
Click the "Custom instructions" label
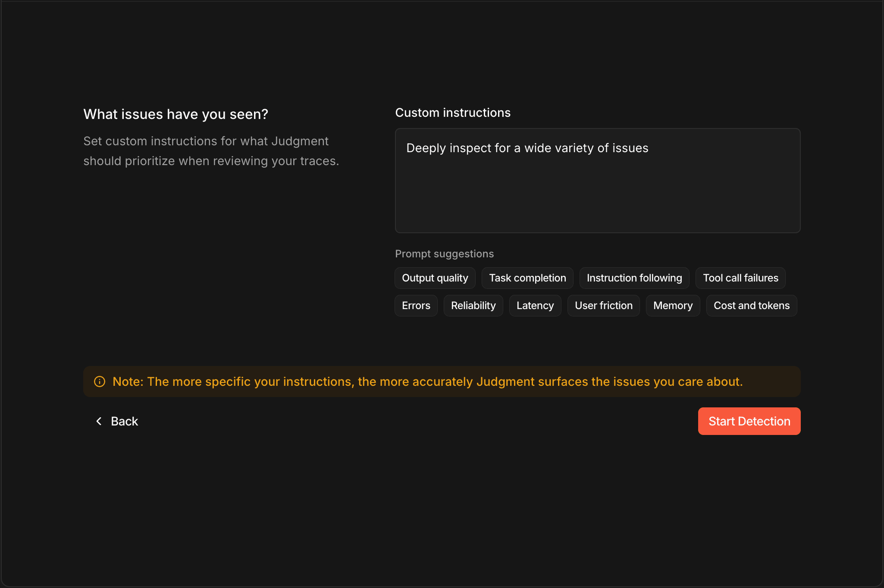coord(453,113)
